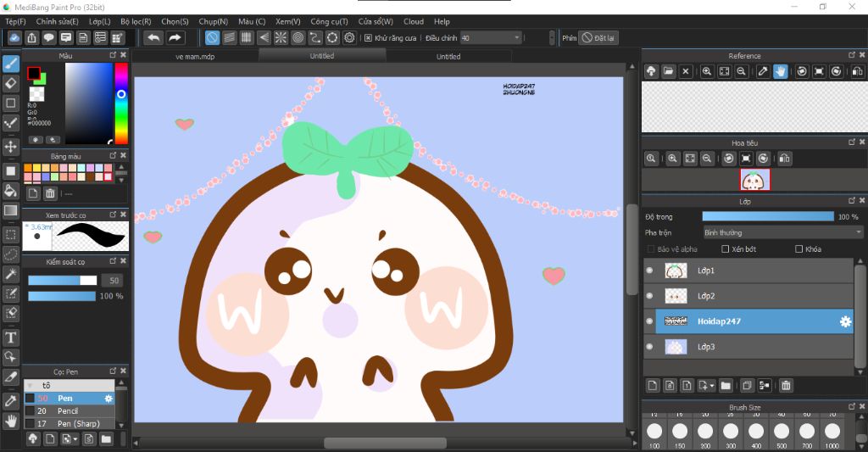Check the Khóa lock checkbox

tap(798, 249)
